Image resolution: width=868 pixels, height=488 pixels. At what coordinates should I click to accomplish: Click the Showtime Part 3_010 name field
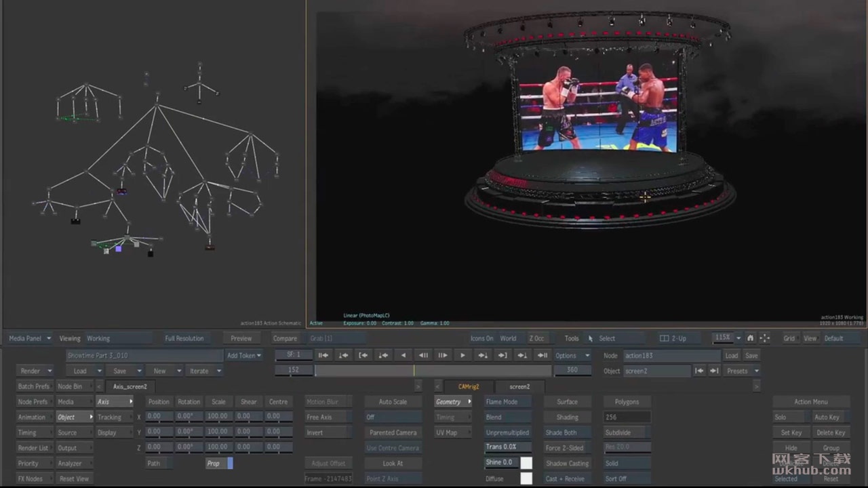144,355
